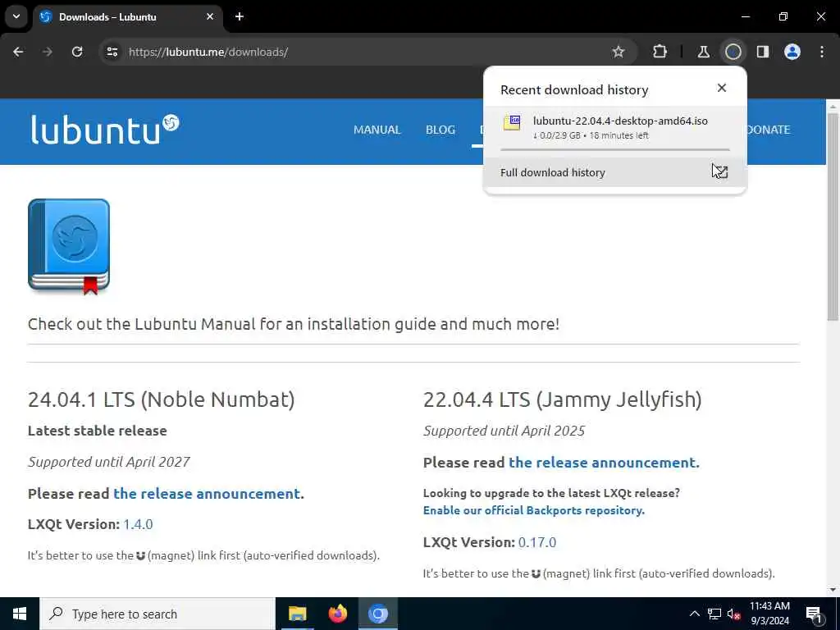
Task: Click the open-in-new-tab icon beside Full download history
Action: coord(720,172)
